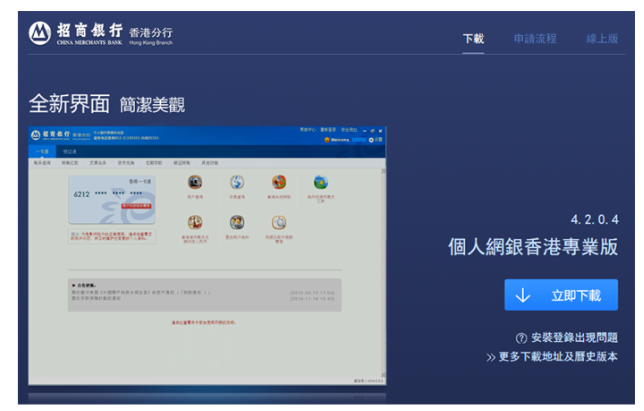The height and width of the screenshot is (411, 644).
Task: Open 更多下載地址及歷史版本 link
Action: point(552,357)
